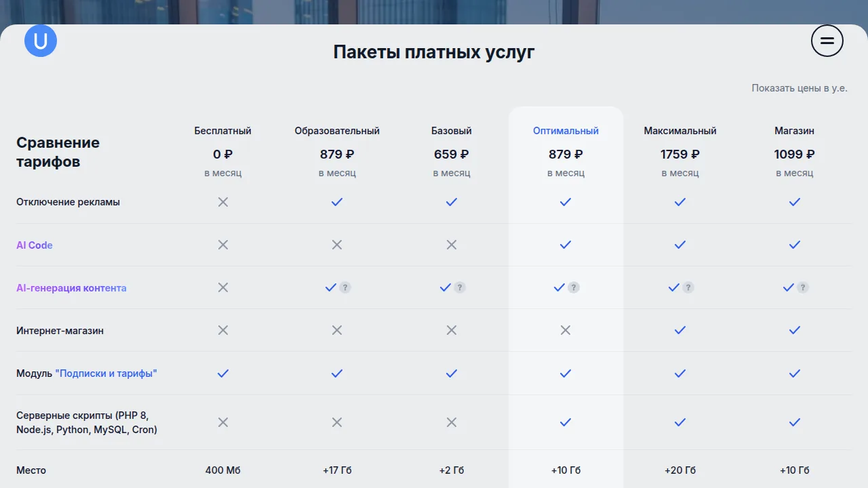Click help icon for AI-генерация in Образовательный column
Viewport: 868px width, 488px height.
click(x=345, y=287)
